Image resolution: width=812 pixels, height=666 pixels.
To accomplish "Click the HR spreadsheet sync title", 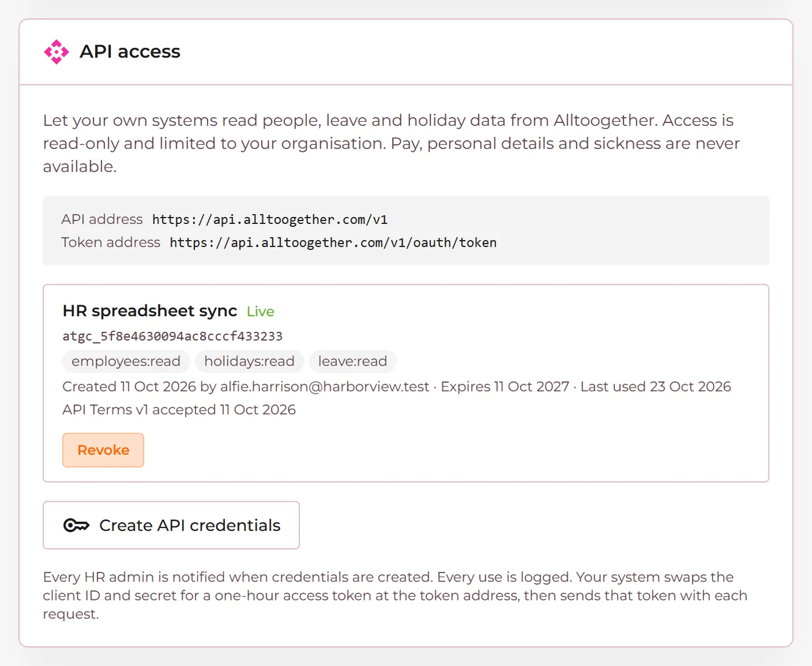I will (x=150, y=311).
